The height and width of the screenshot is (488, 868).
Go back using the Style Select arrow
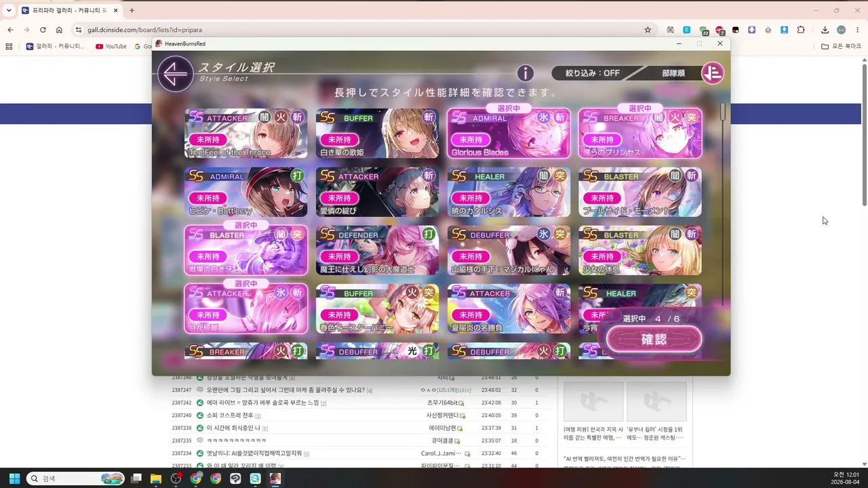[175, 73]
